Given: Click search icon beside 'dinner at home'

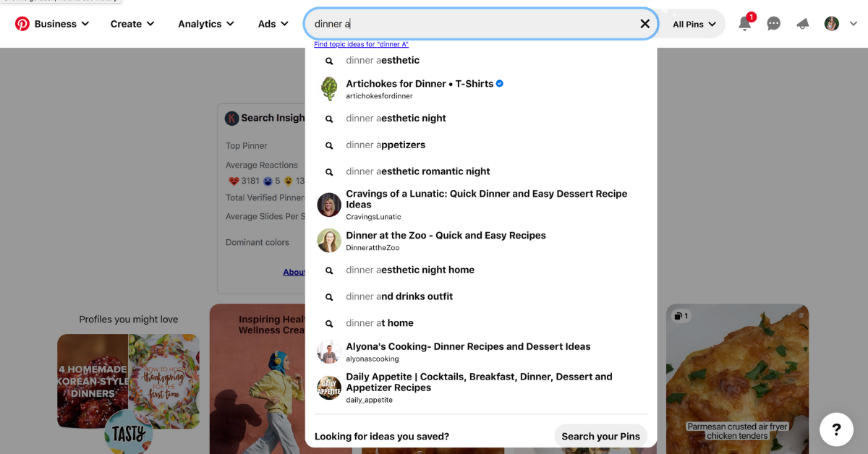Looking at the screenshot, I should 329,325.
